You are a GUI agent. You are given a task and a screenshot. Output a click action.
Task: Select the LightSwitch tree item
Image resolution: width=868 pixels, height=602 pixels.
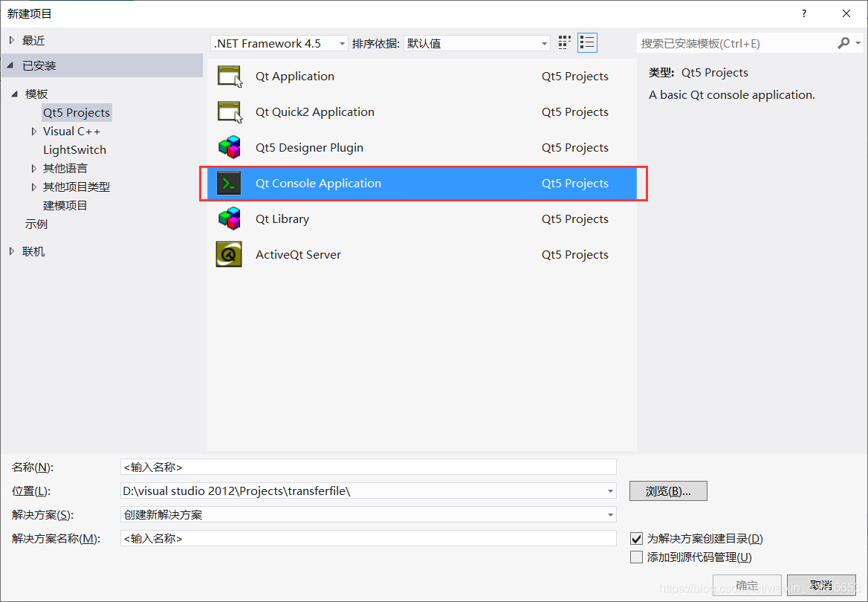tap(75, 150)
